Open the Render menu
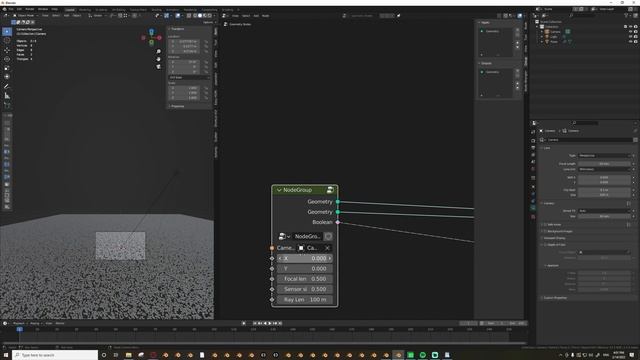Image resolution: width=640 pixels, height=360 pixels. pos(30,9)
